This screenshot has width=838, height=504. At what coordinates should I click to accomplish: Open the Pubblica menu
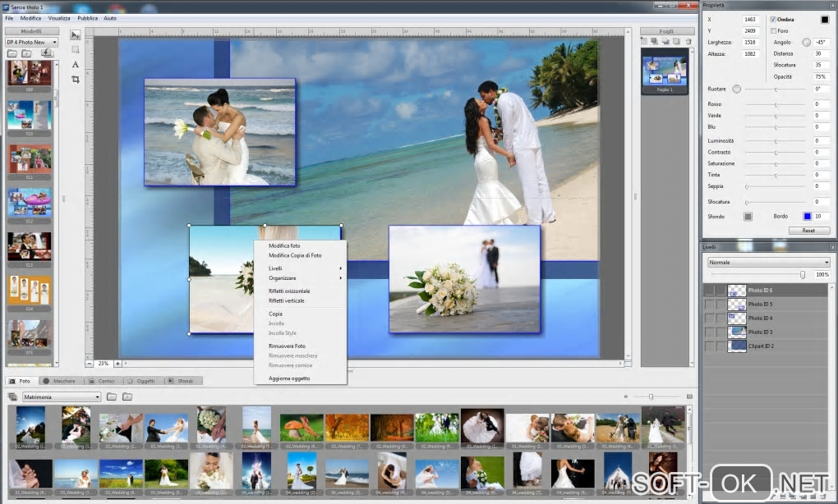pos(87,17)
